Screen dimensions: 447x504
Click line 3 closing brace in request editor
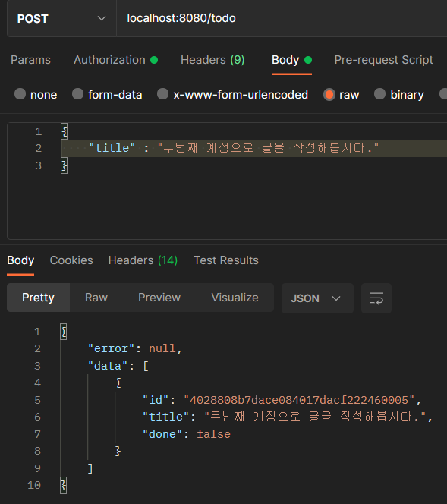(x=65, y=165)
